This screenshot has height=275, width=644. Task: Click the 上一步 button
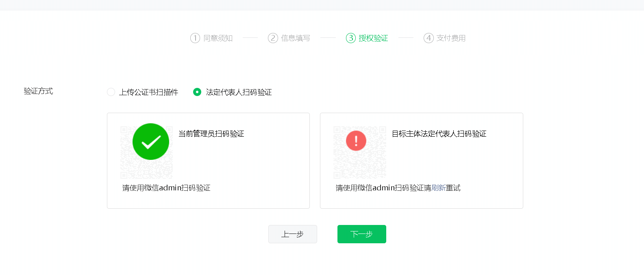point(293,234)
